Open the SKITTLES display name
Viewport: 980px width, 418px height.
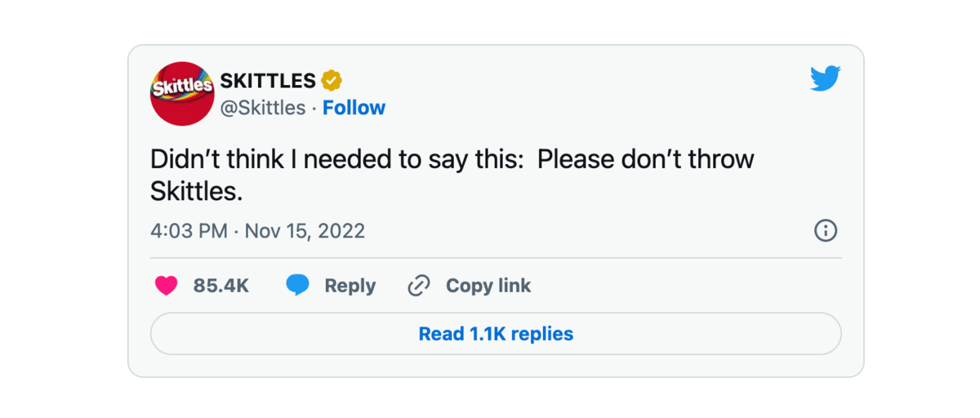[268, 81]
